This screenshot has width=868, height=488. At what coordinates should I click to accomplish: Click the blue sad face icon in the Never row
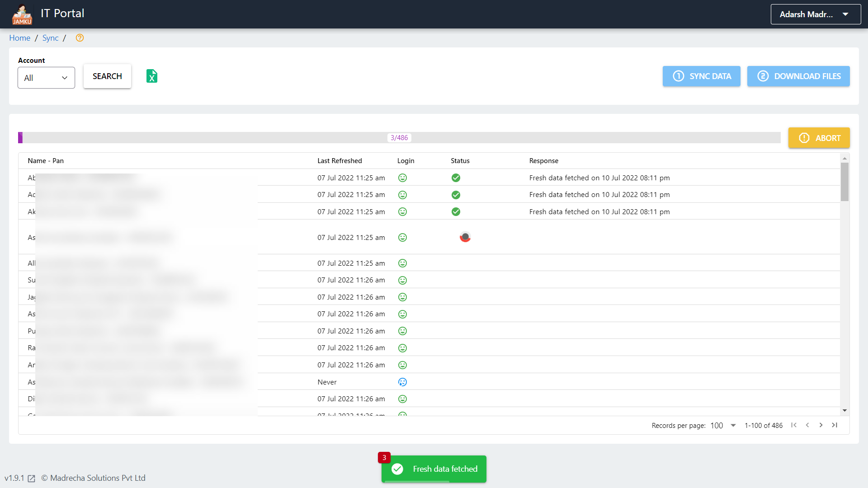tap(402, 382)
